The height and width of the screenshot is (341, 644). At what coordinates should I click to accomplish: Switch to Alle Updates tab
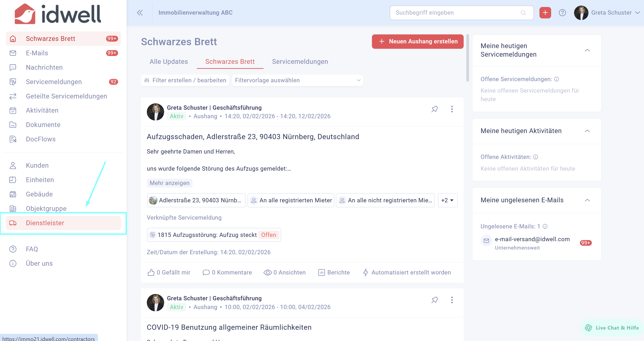tap(168, 62)
